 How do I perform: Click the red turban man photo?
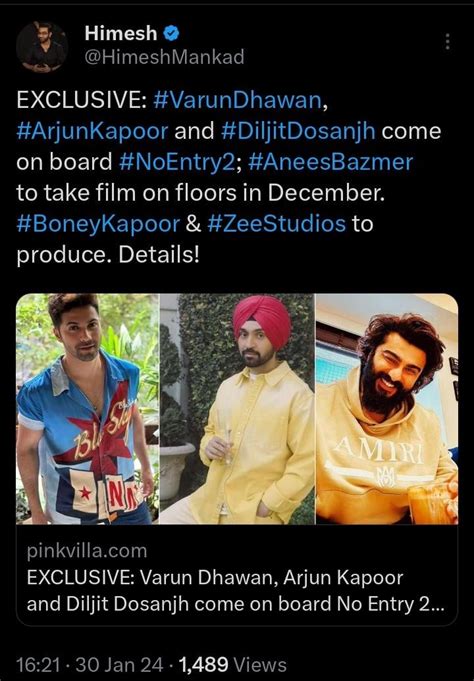click(x=237, y=409)
